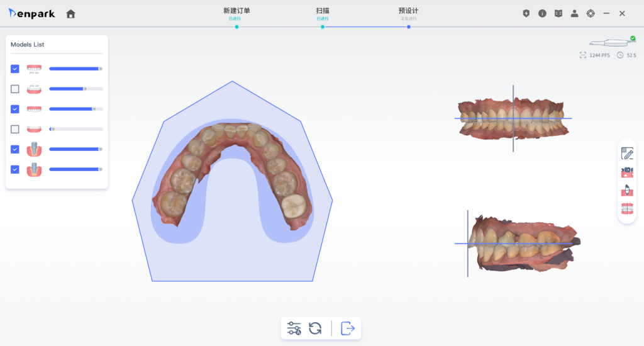
Task: Click the exit arrow icon in bottom toolbar
Action: 348,328
